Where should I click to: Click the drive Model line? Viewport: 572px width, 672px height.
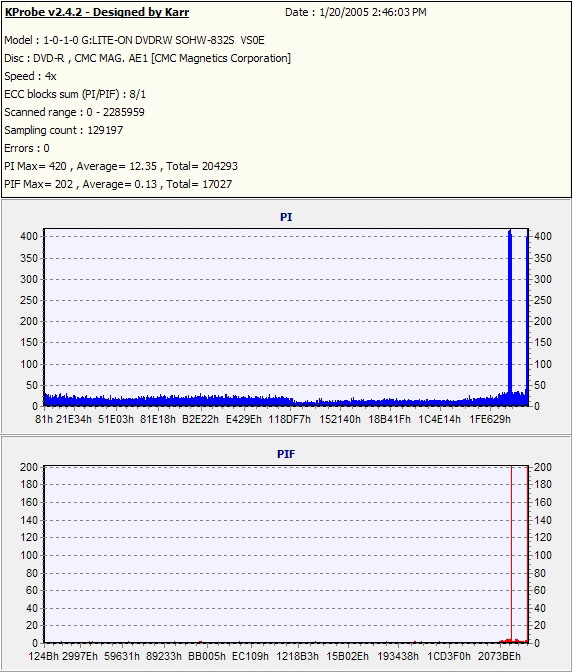[x=135, y=40]
